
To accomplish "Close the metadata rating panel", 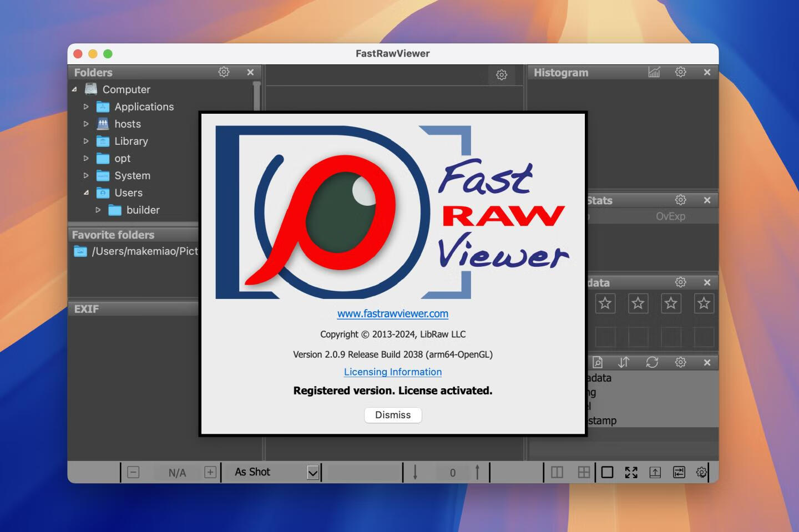I will coord(707,282).
